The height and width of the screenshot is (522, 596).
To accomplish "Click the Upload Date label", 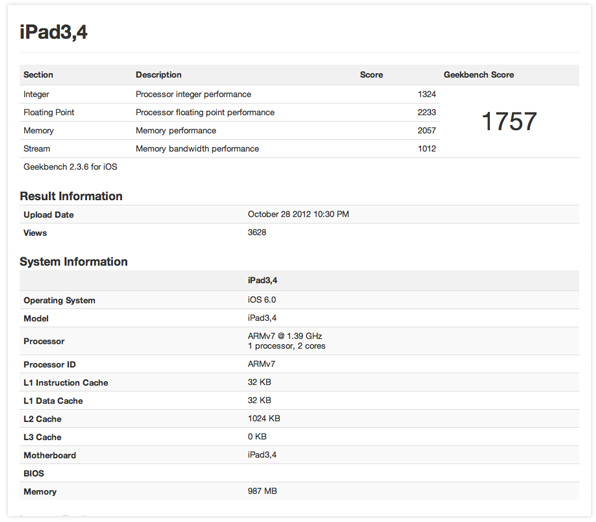I will click(49, 215).
